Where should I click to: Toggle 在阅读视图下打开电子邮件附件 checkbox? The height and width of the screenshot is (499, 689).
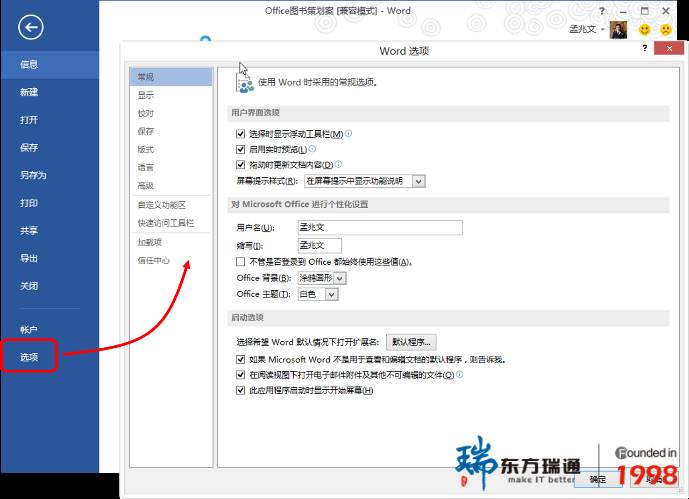click(x=240, y=375)
